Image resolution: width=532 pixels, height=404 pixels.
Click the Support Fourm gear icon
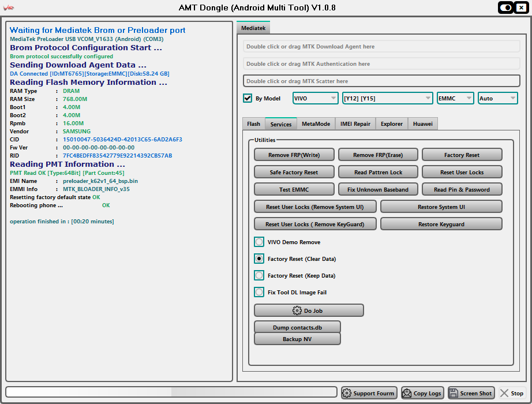coord(347,393)
